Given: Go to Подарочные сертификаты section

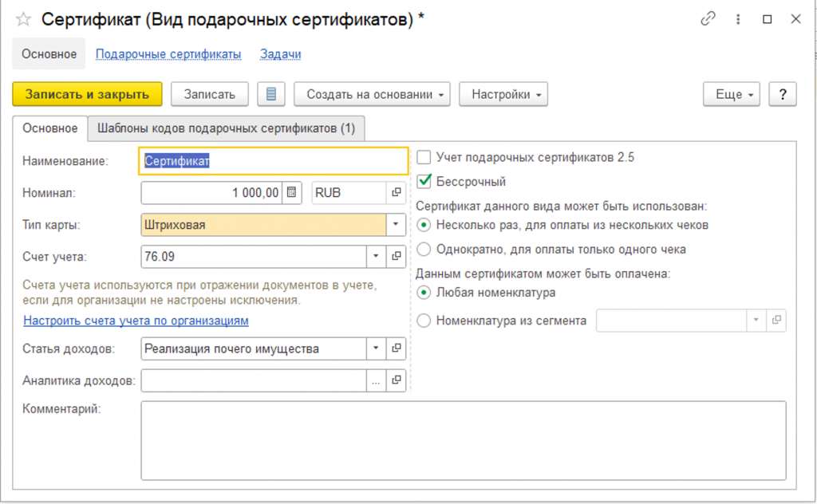Looking at the screenshot, I should [168, 54].
